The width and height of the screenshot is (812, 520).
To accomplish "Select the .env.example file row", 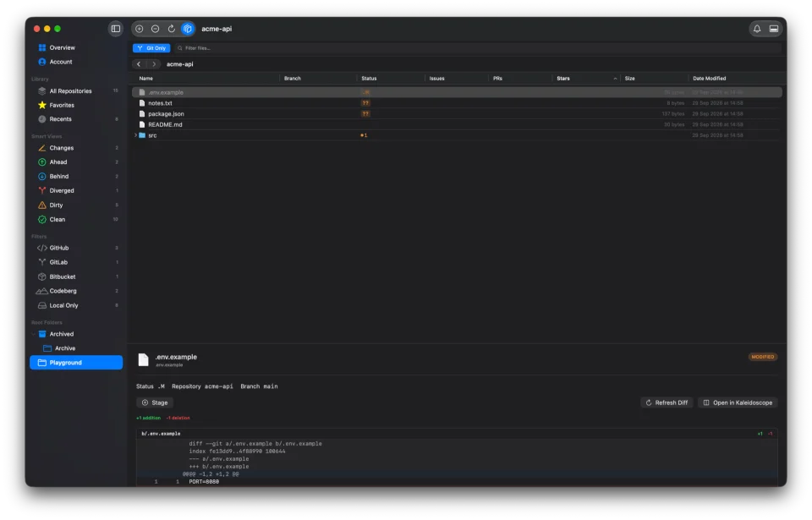I will pos(457,92).
